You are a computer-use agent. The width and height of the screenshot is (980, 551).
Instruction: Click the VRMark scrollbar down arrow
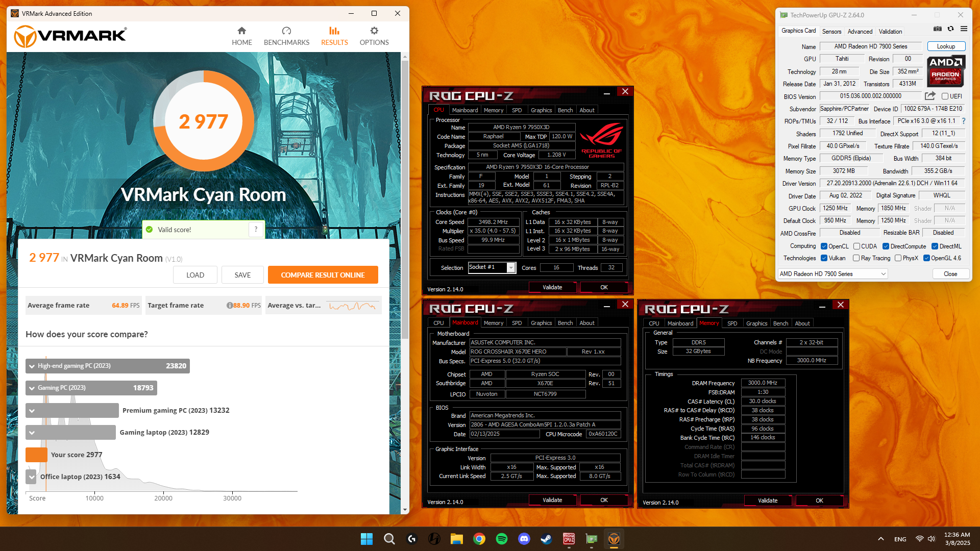(x=405, y=510)
